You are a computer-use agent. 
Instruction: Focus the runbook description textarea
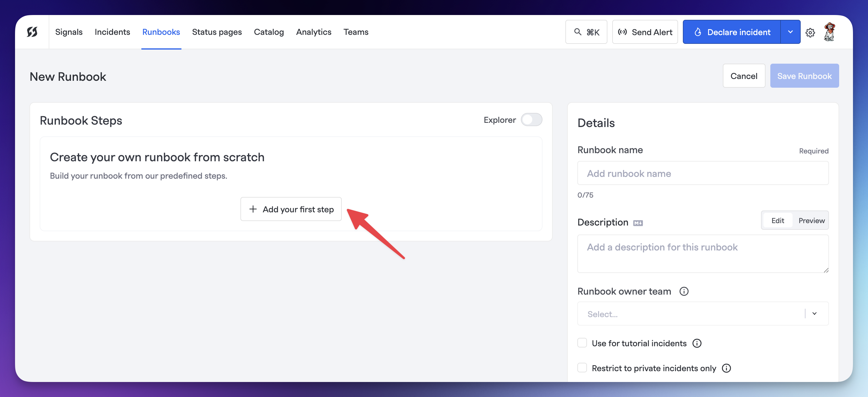(703, 254)
